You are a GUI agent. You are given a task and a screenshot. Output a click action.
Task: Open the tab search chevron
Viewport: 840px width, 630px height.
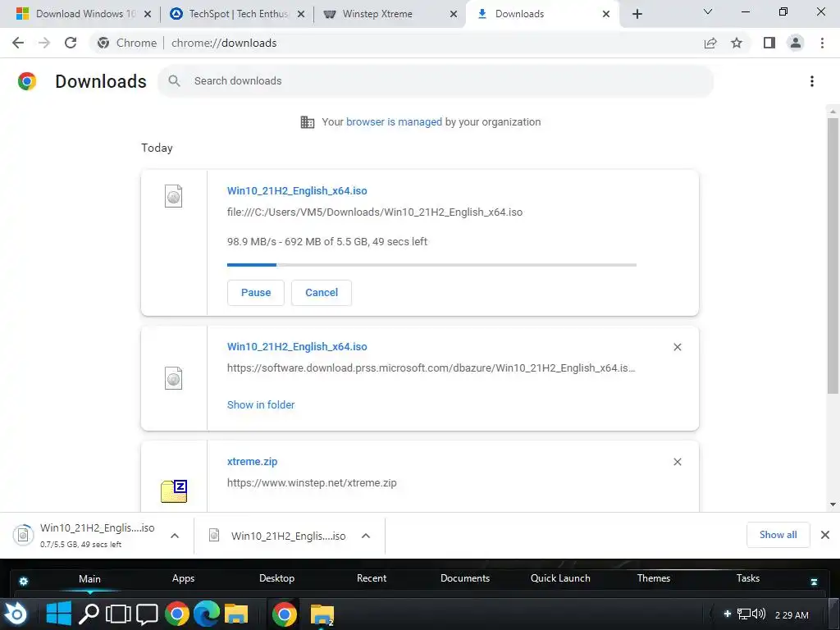point(708,11)
